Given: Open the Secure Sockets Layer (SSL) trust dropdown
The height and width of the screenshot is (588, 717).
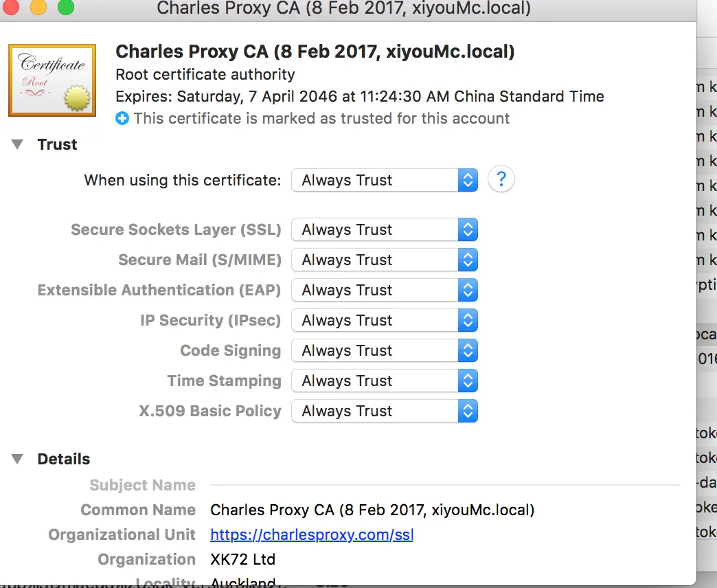Looking at the screenshot, I should point(385,229).
